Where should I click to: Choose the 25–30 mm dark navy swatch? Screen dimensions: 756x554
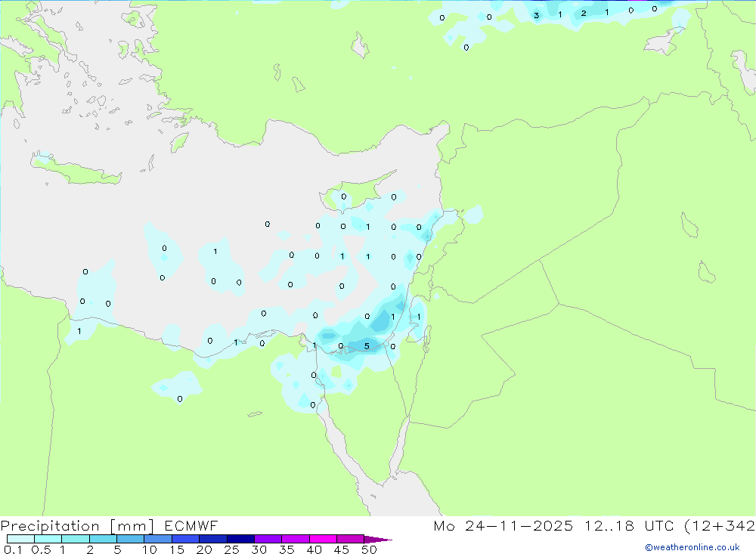[240, 539]
